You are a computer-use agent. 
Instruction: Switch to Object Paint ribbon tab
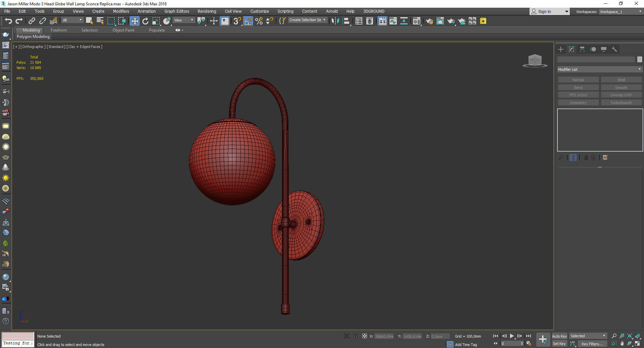(x=123, y=30)
